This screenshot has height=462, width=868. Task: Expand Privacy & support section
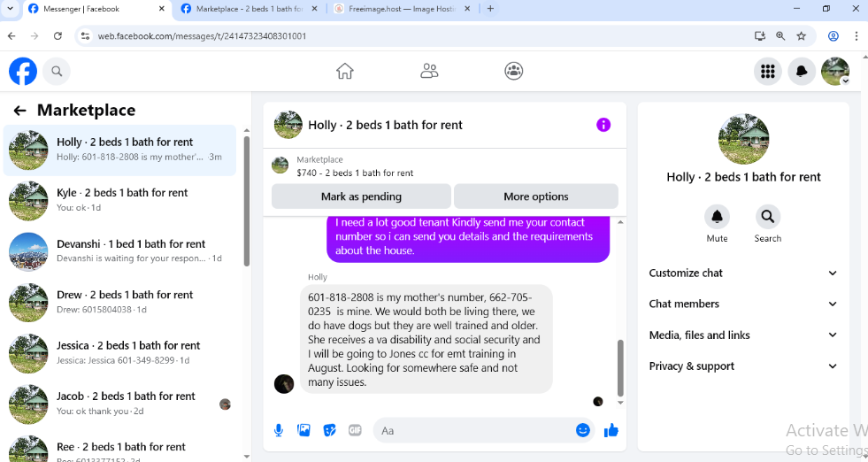pyautogui.click(x=743, y=366)
